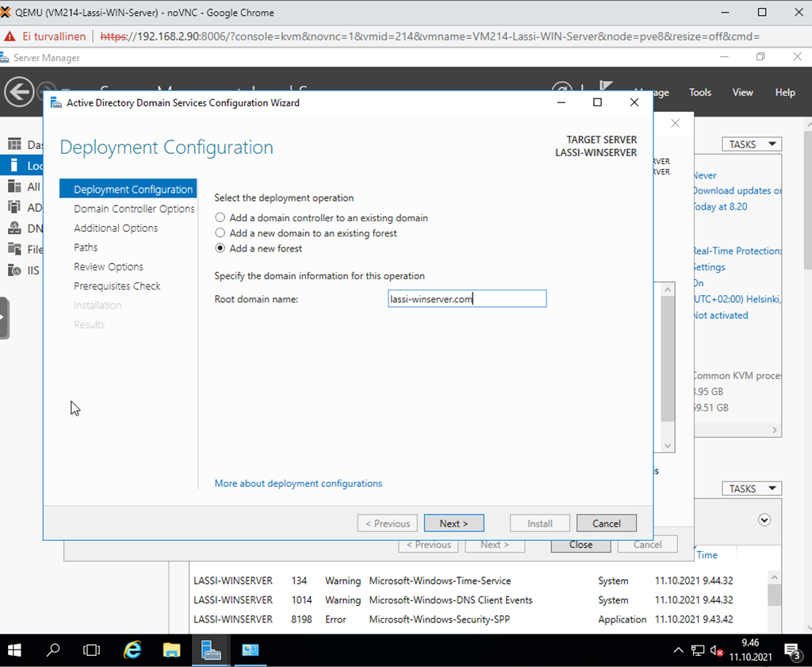Click taskbar Search magnifier icon
Image resolution: width=812 pixels, height=667 pixels.
click(53, 650)
